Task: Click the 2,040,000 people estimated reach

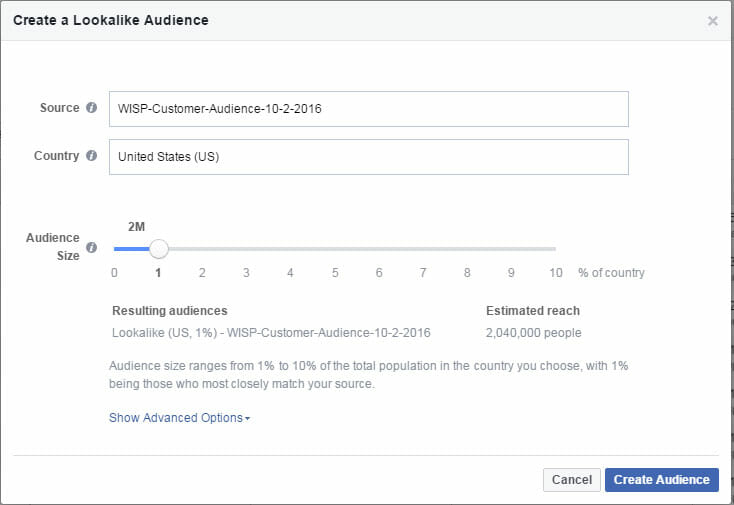Action: pos(533,333)
